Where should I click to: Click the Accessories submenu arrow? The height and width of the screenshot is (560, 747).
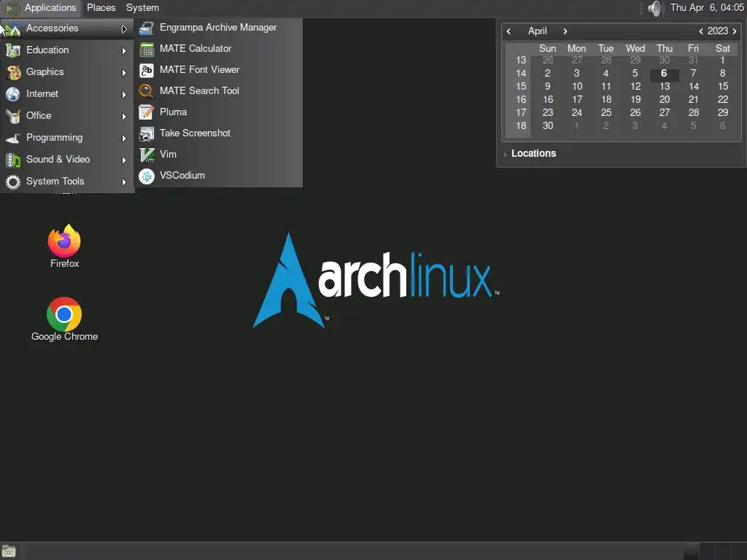(x=124, y=28)
